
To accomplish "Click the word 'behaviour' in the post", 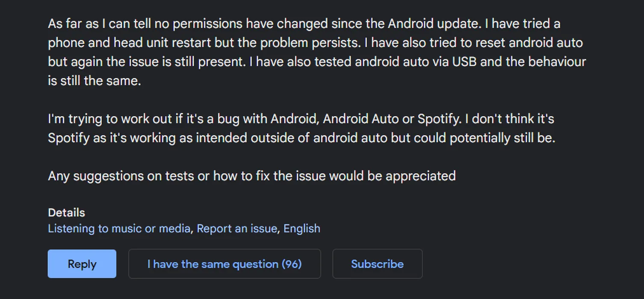I will (557, 62).
